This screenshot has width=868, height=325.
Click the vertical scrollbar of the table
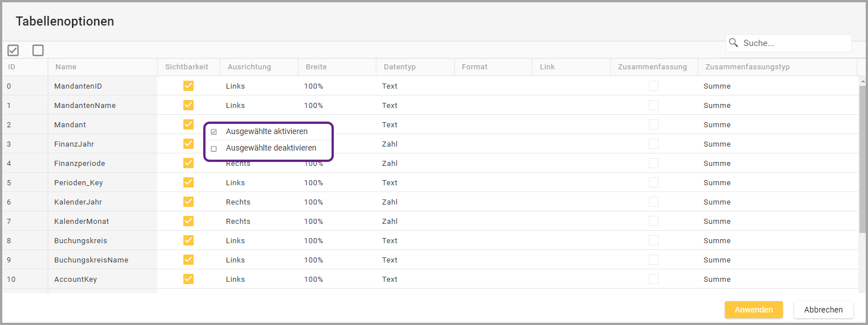862,159
